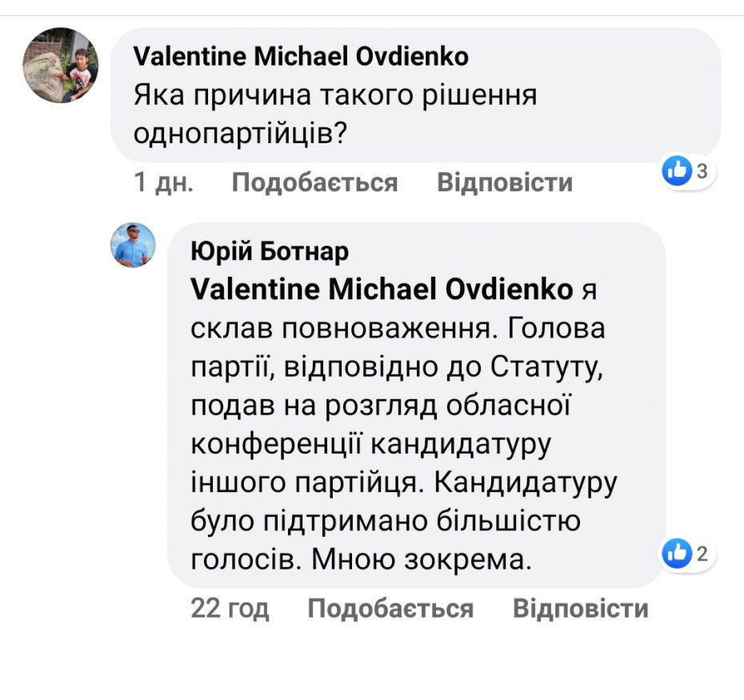Image resolution: width=744 pixels, height=700 pixels.
Task: Open Юрій Ботнар's round profile photo
Action: 134,246
